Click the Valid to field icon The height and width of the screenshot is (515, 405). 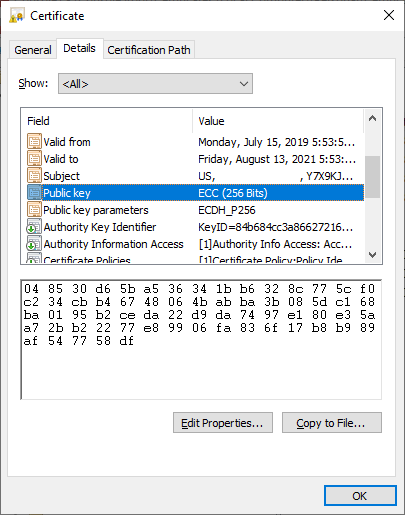pos(34,158)
